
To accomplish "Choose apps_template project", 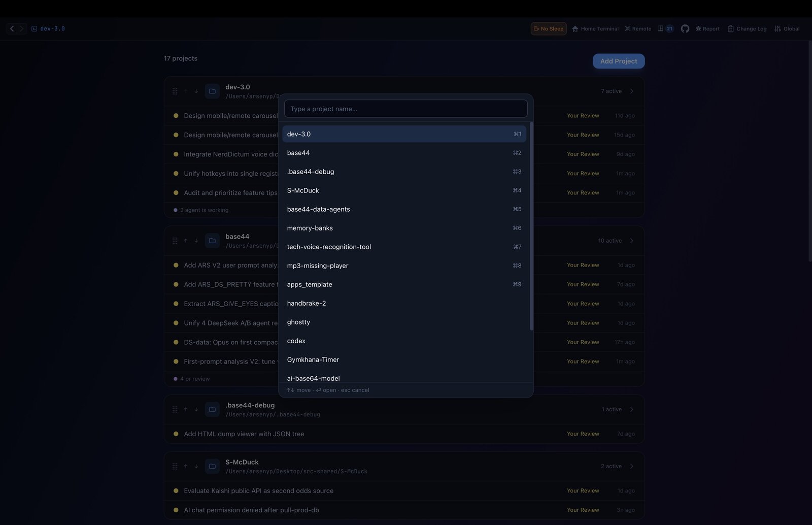I will tap(404, 284).
